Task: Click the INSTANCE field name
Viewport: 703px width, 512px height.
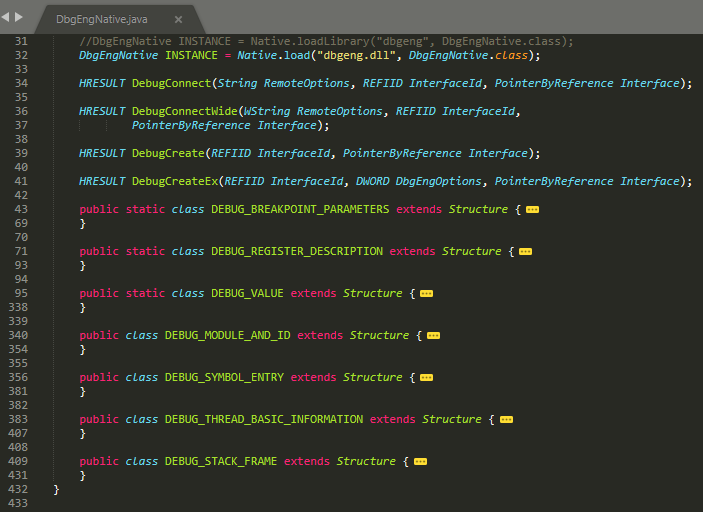Action: tap(191, 55)
